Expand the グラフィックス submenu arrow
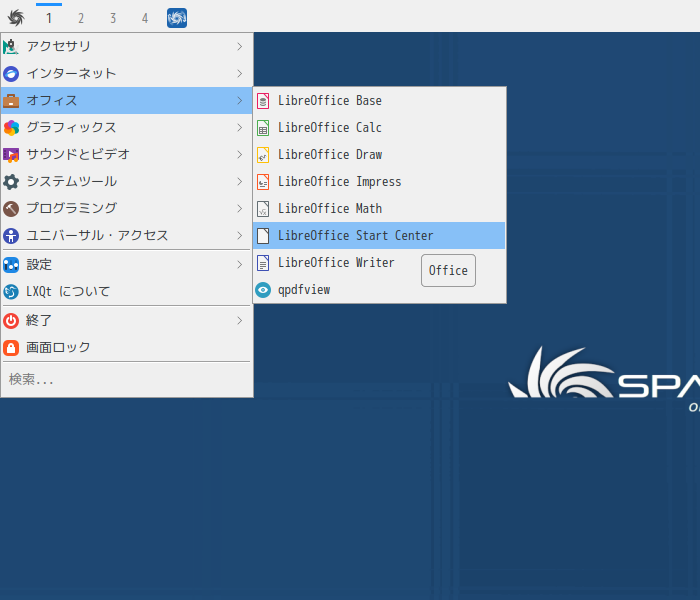The width and height of the screenshot is (700, 600). pyautogui.click(x=240, y=128)
